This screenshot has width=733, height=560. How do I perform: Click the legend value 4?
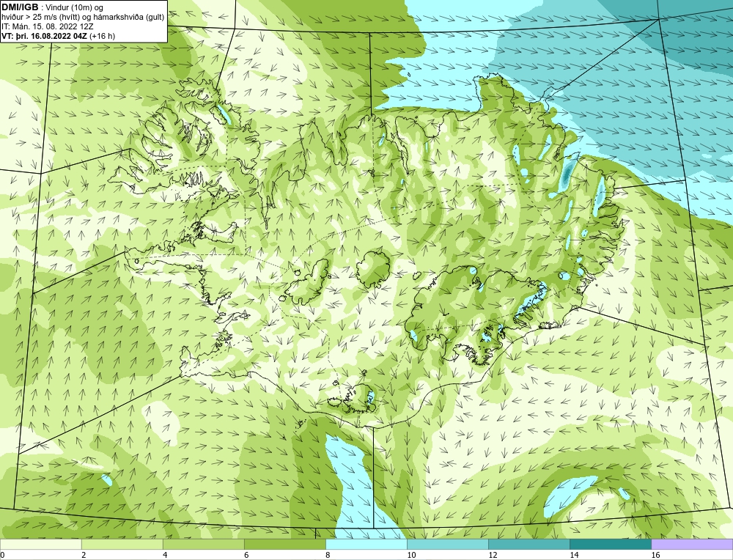(x=165, y=555)
